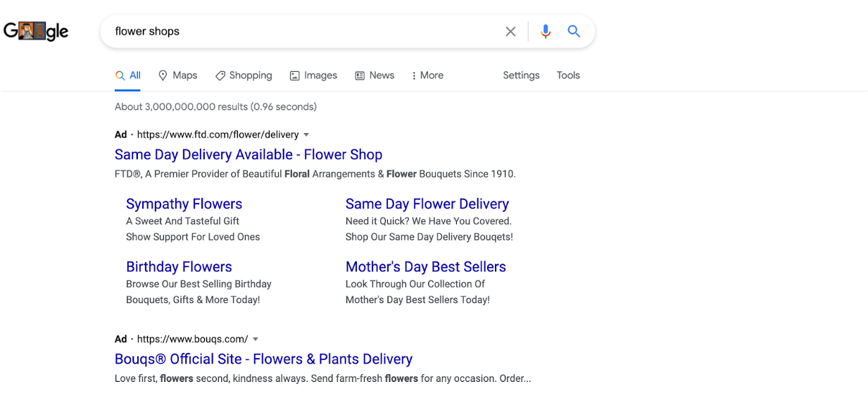868x396 pixels.
Task: Expand the More menu
Action: pyautogui.click(x=427, y=75)
